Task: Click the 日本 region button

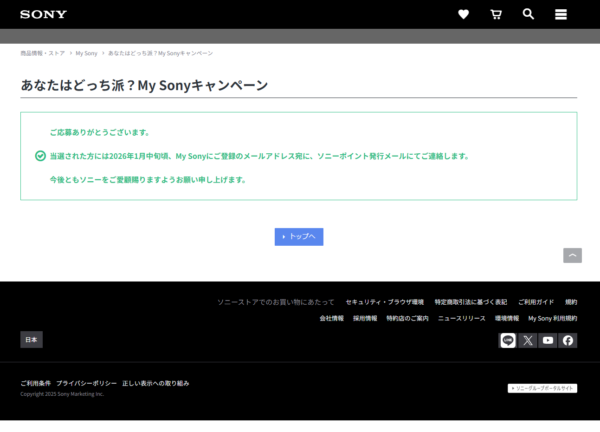Action: (x=31, y=339)
